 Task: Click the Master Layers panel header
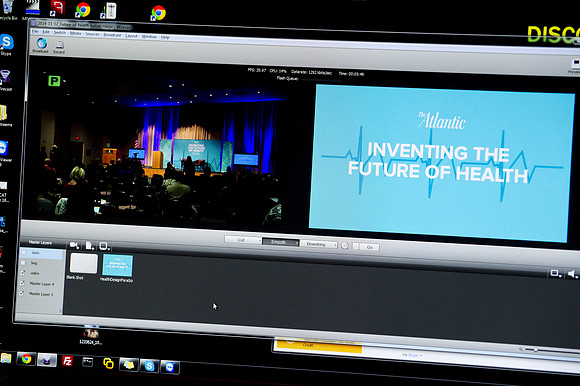click(x=40, y=243)
